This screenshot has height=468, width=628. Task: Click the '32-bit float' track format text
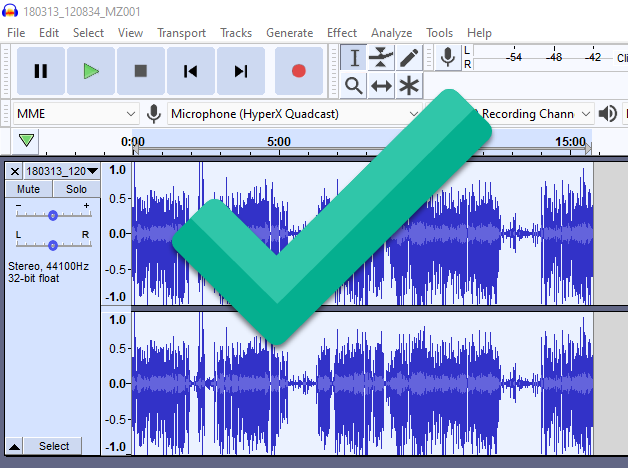tap(34, 278)
